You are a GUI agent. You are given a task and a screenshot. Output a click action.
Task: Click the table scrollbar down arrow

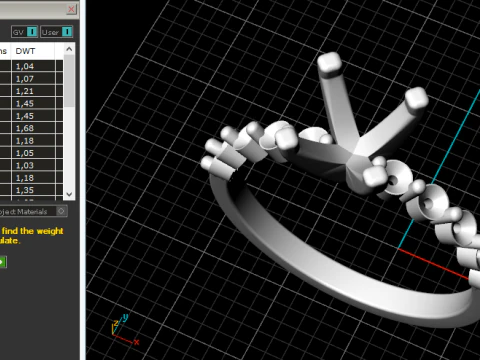[69, 194]
